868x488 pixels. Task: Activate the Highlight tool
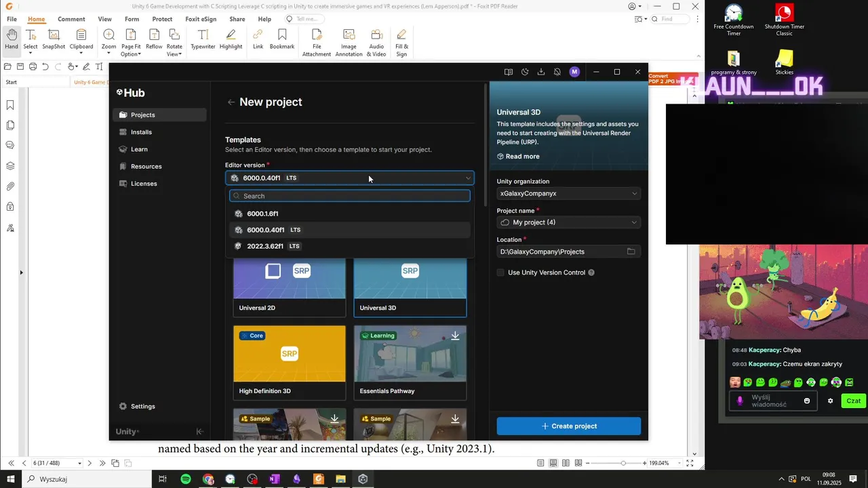[x=231, y=40]
